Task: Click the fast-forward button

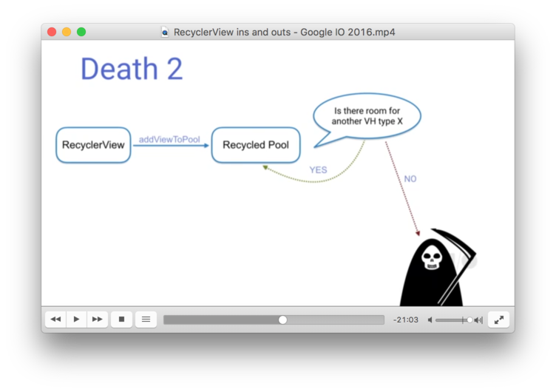Action: (97, 320)
